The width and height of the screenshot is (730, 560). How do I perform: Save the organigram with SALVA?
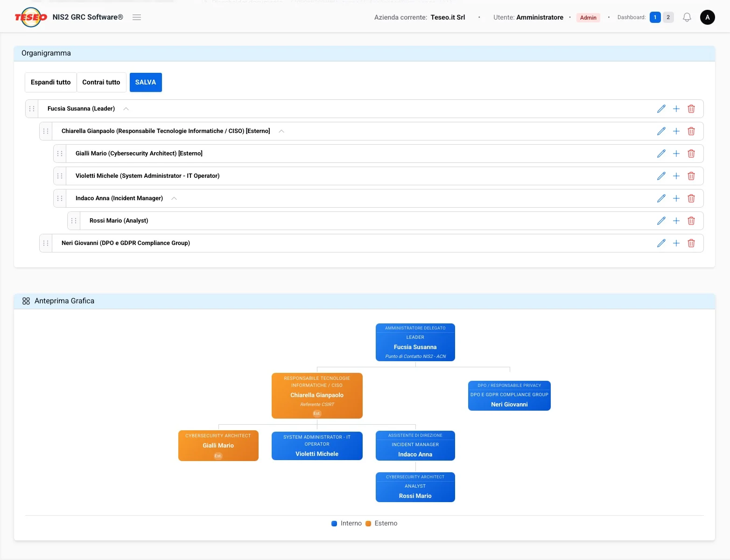pos(146,82)
